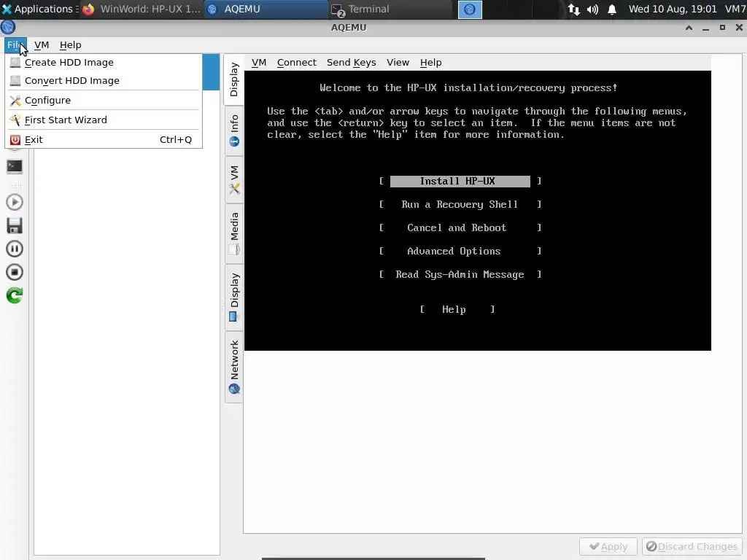This screenshot has width=747, height=560.
Task: Open the File menu in menu bar
Action: click(16, 44)
